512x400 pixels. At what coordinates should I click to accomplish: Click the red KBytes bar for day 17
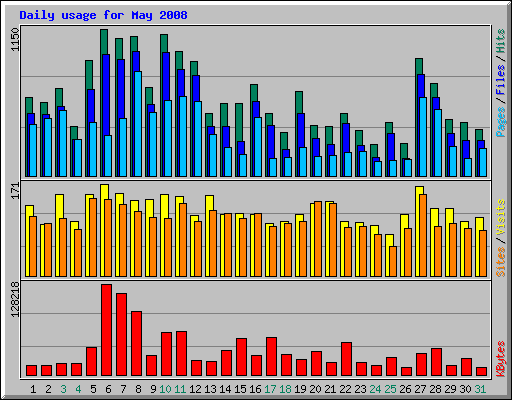coord(271,357)
